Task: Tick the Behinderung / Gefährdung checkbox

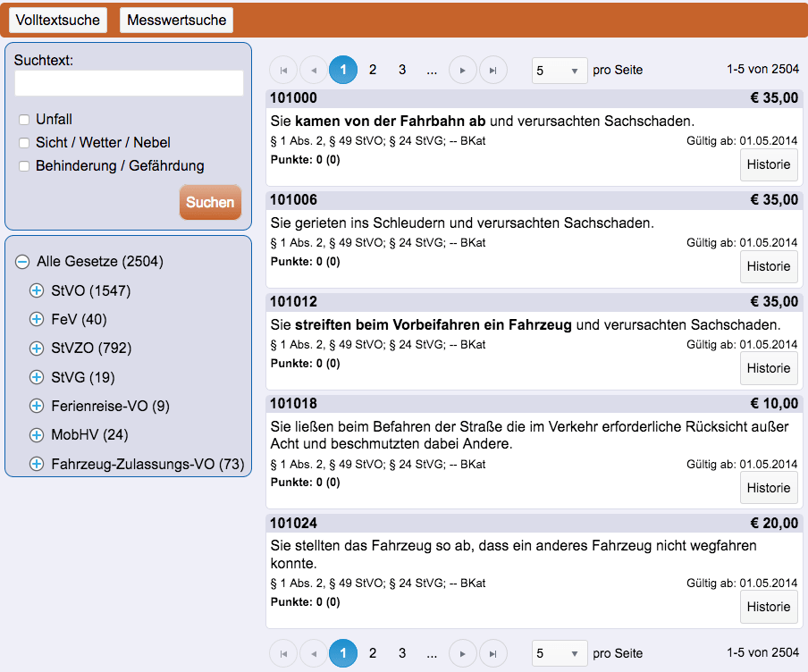Action: tap(25, 166)
